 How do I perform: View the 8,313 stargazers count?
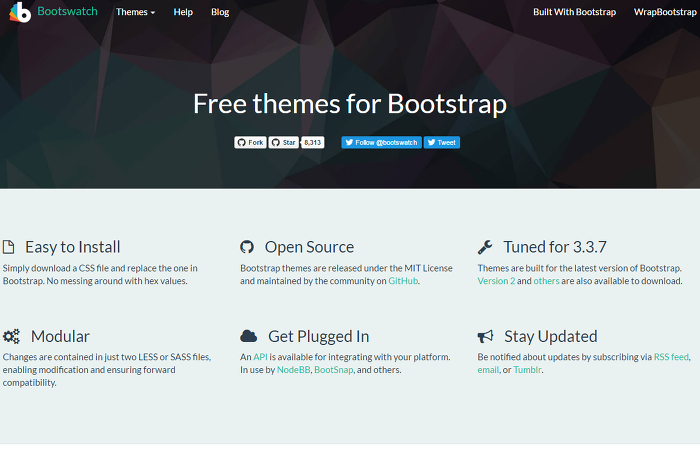click(312, 142)
